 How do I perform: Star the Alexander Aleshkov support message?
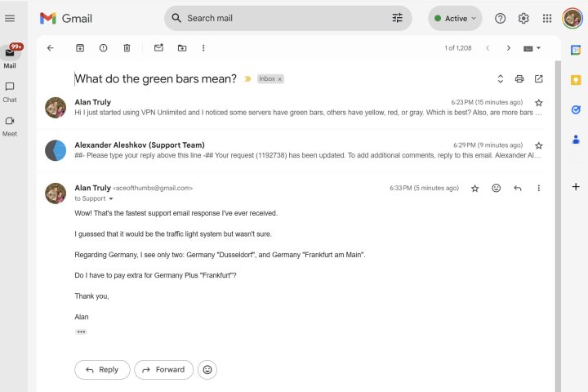tap(538, 145)
